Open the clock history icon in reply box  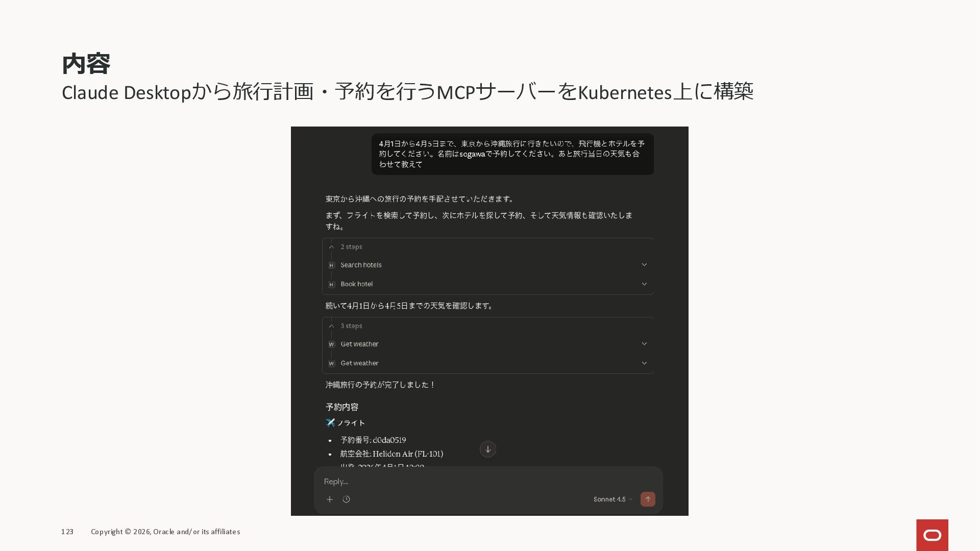point(347,499)
